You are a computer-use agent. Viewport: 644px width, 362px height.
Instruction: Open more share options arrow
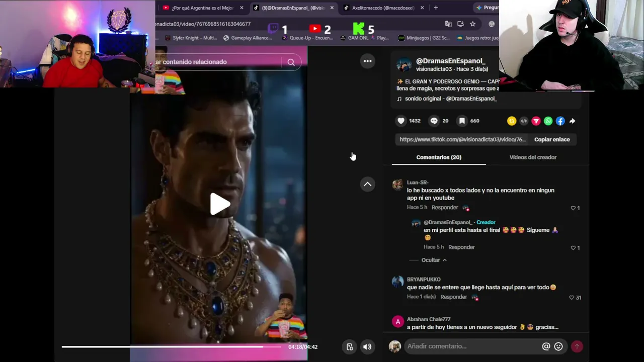coord(572,121)
